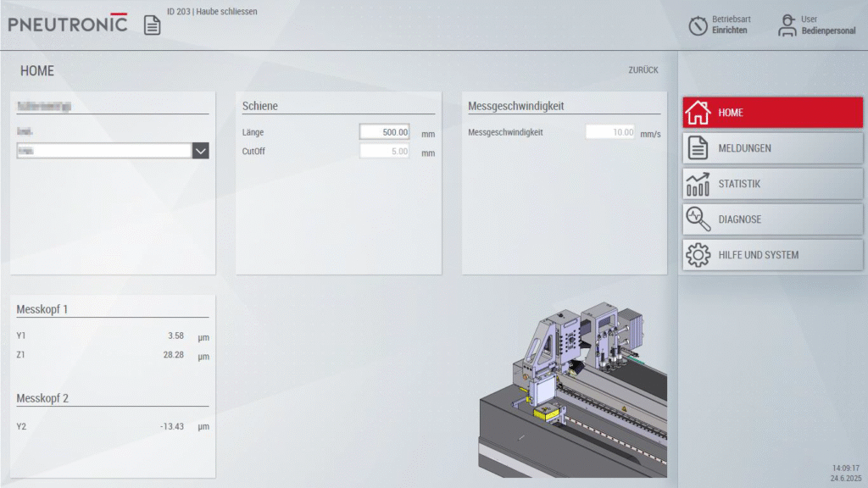Click the house icon in the HOME button
The image size is (868, 488).
(698, 113)
